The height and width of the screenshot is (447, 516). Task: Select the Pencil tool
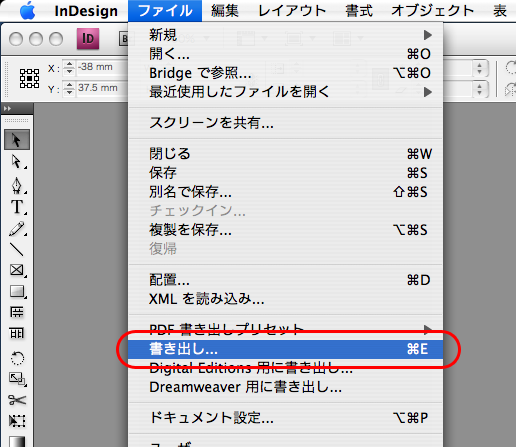[17, 229]
